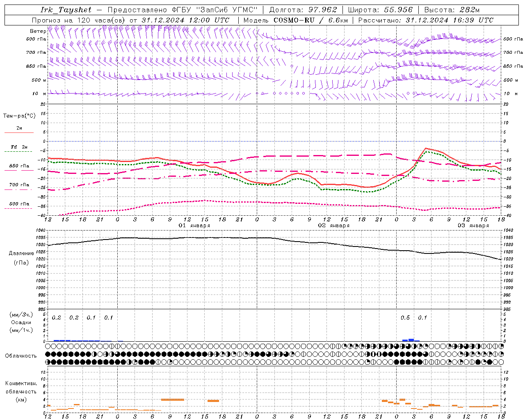Select the "(мм/3ч.)" precipitation unit label
The width and height of the screenshot is (525, 420).
[21, 315]
